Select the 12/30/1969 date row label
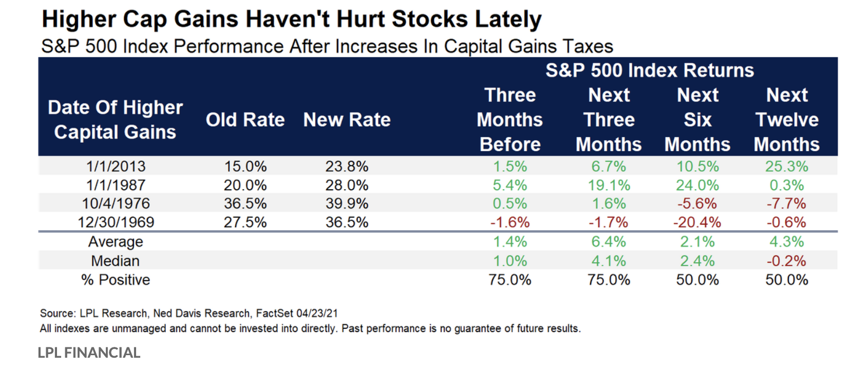Image resolution: width=868 pixels, height=368 pixels. pos(116,222)
